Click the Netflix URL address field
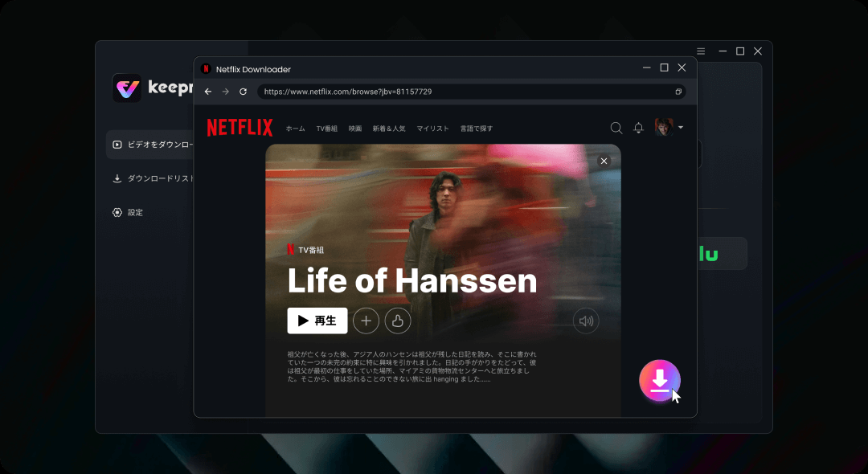The height and width of the screenshot is (474, 868). 472,92
